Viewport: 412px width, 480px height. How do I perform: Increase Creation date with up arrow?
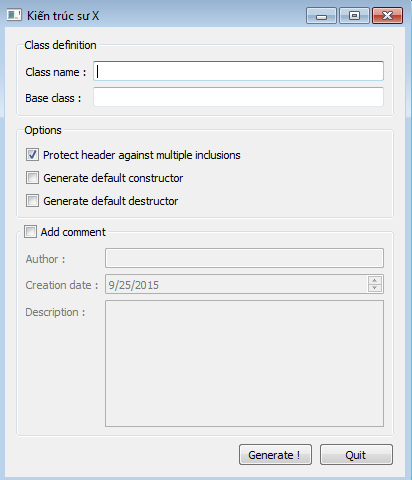[x=375, y=280]
